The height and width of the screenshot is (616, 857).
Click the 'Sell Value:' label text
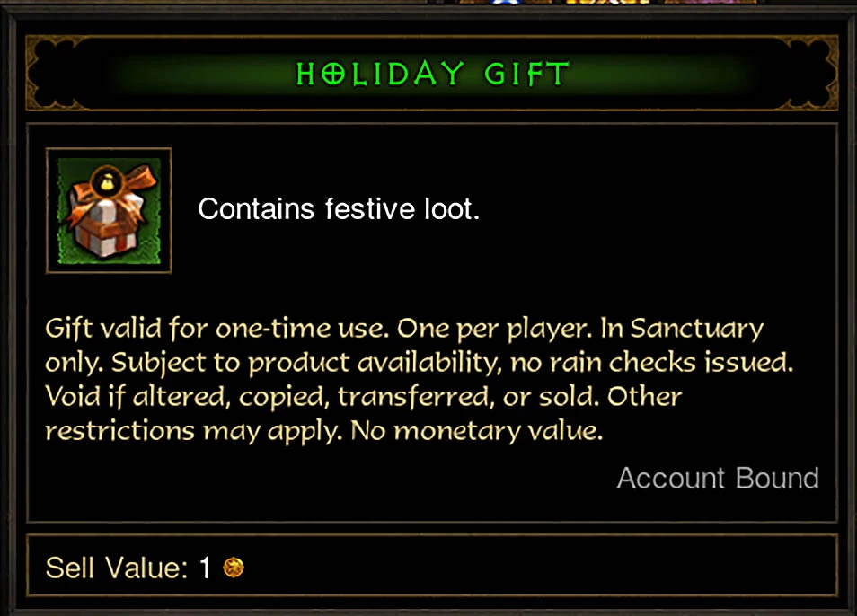(x=117, y=568)
